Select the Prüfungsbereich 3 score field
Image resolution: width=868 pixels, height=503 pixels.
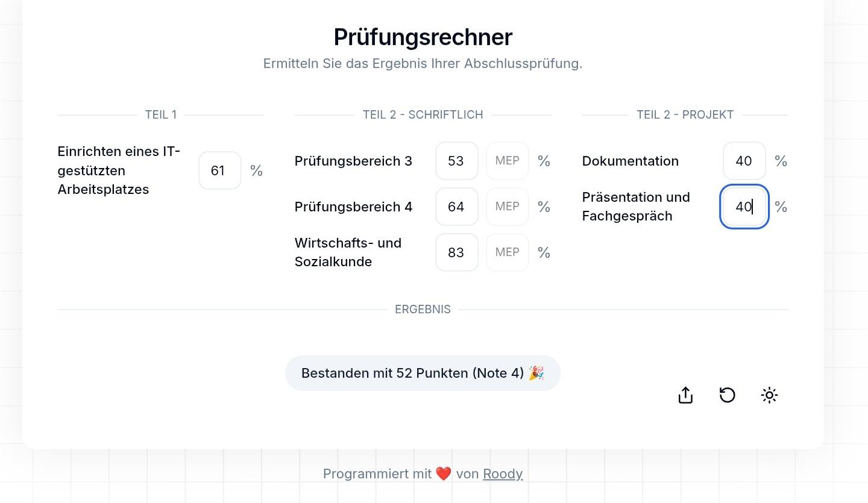click(x=456, y=161)
